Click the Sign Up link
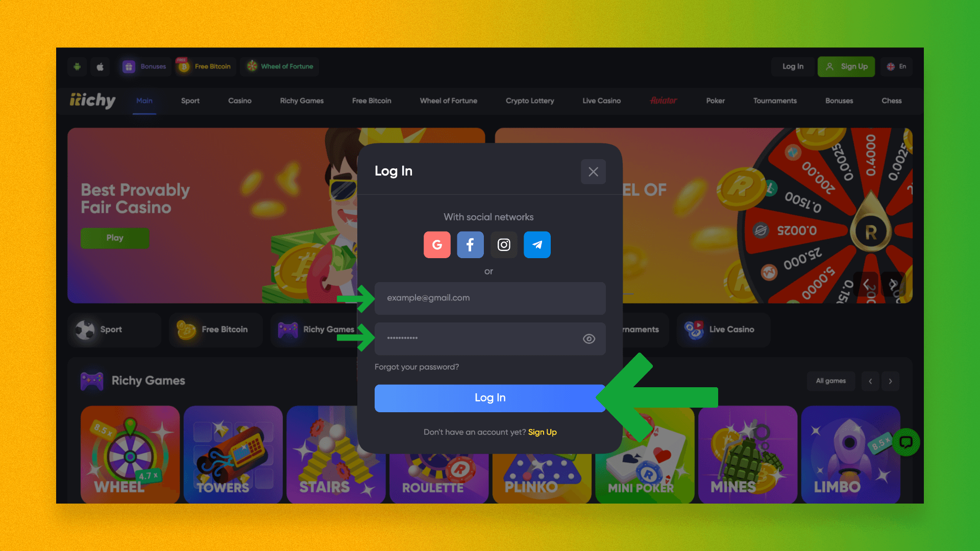The width and height of the screenshot is (980, 551). 543,432
